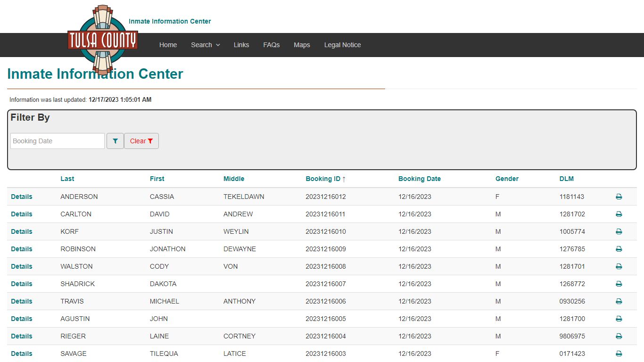Screen dimensions: 644x362
Task: Open Details for ROBINSON
Action: (22, 249)
